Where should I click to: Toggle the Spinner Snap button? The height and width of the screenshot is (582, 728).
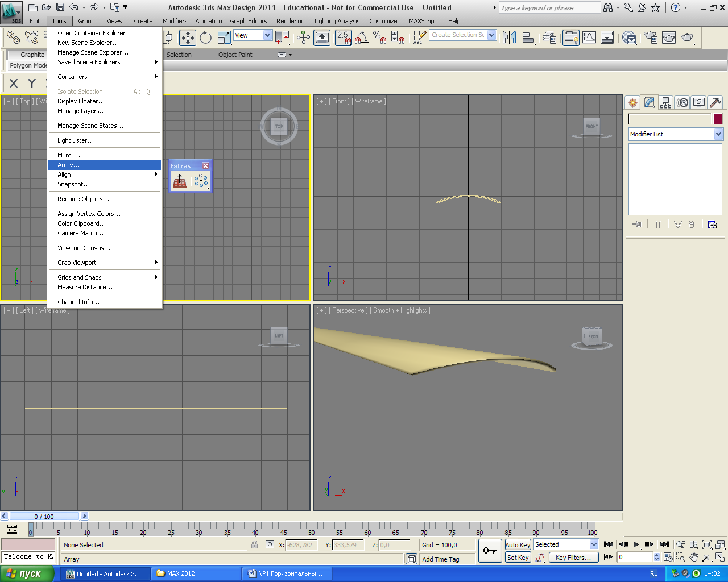398,38
